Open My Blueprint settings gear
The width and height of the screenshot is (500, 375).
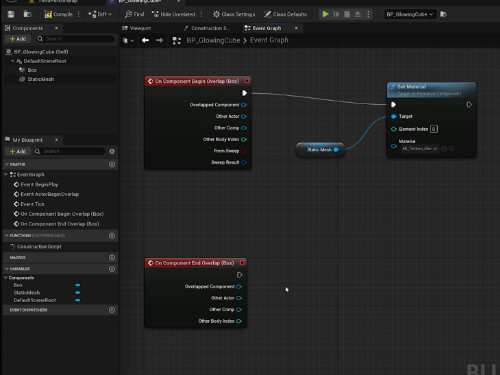coord(112,151)
